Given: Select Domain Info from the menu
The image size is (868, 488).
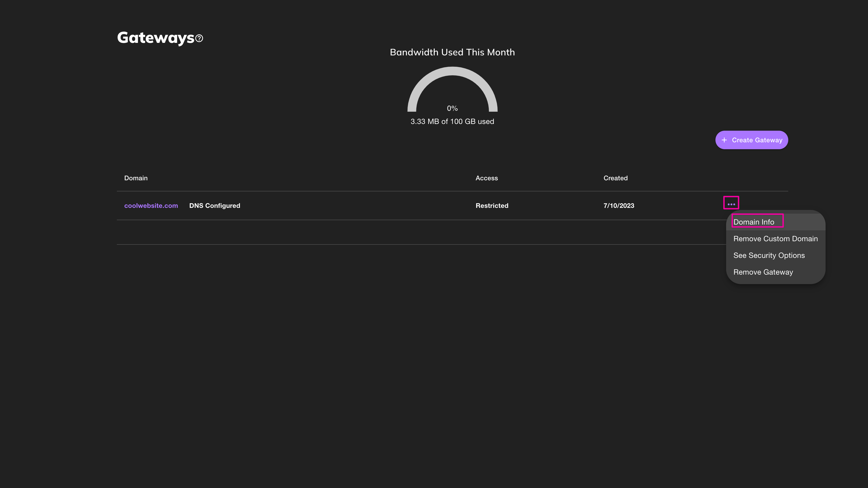Looking at the screenshot, I should 754,222.
